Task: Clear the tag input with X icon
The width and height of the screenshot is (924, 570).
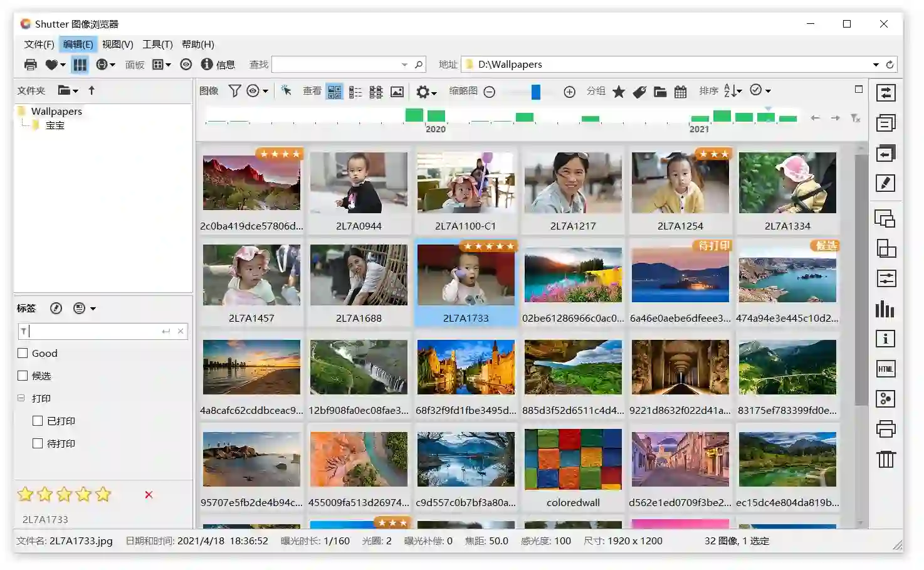Action: point(181,331)
